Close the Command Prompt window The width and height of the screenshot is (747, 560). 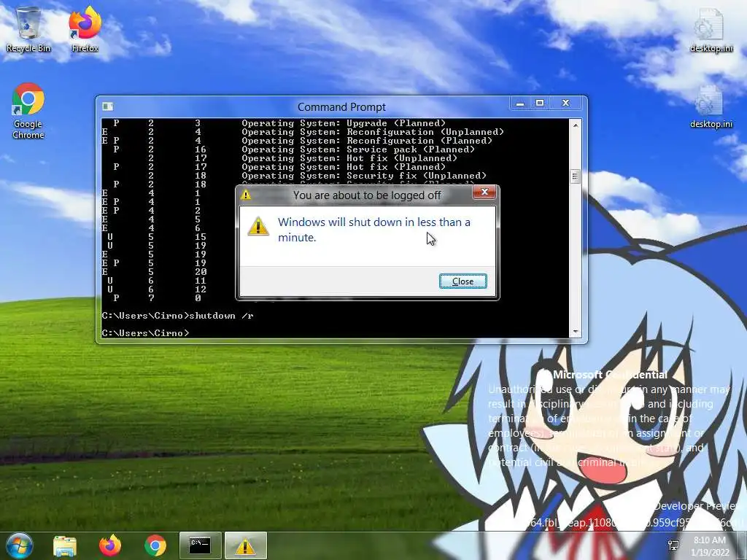[566, 103]
